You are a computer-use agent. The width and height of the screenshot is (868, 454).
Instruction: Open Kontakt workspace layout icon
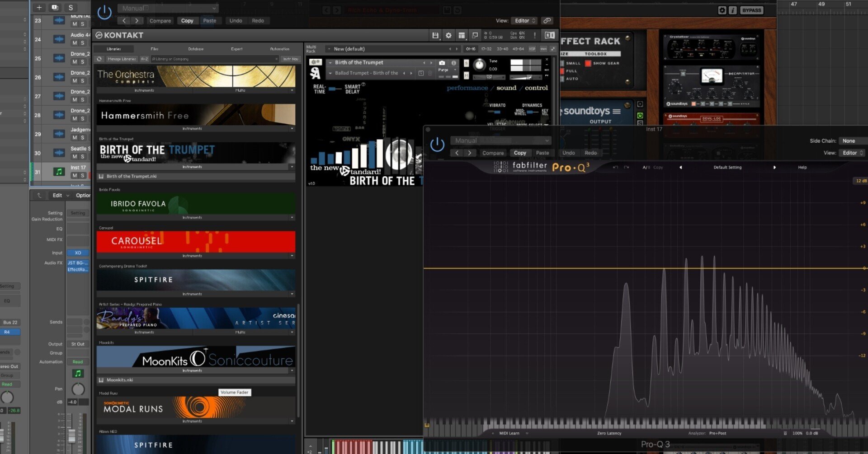pos(462,35)
